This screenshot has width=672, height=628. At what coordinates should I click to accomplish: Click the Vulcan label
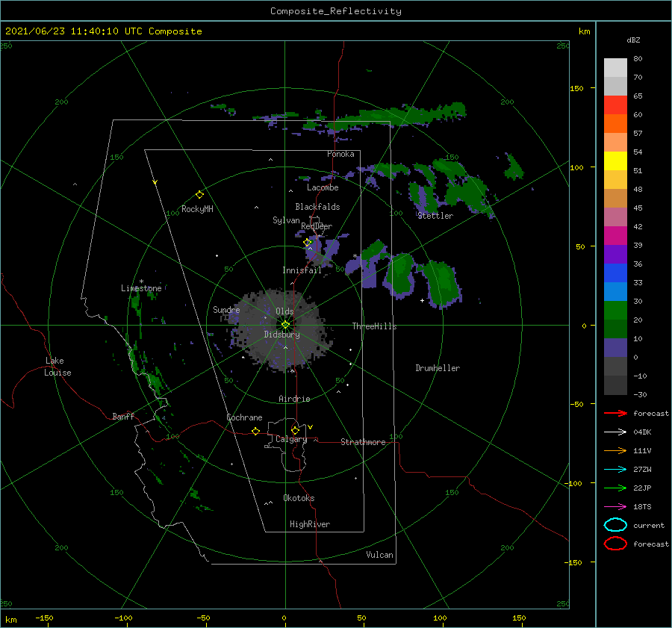pos(379,555)
